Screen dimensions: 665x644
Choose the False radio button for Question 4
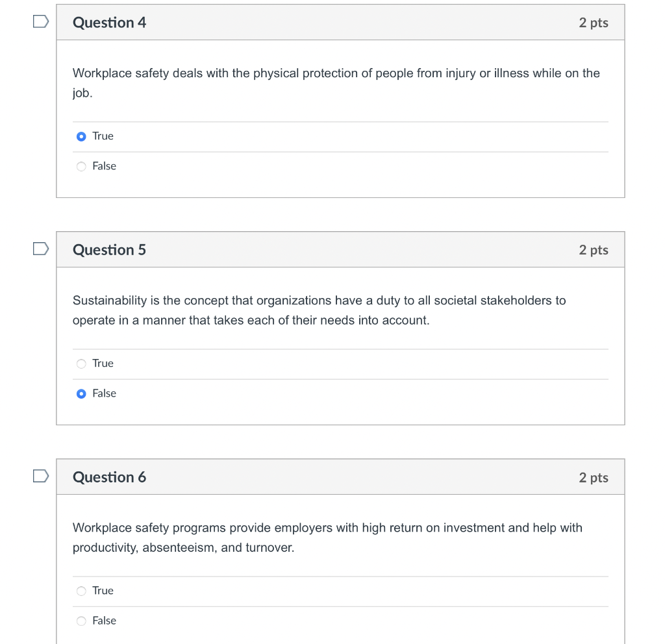click(x=81, y=166)
